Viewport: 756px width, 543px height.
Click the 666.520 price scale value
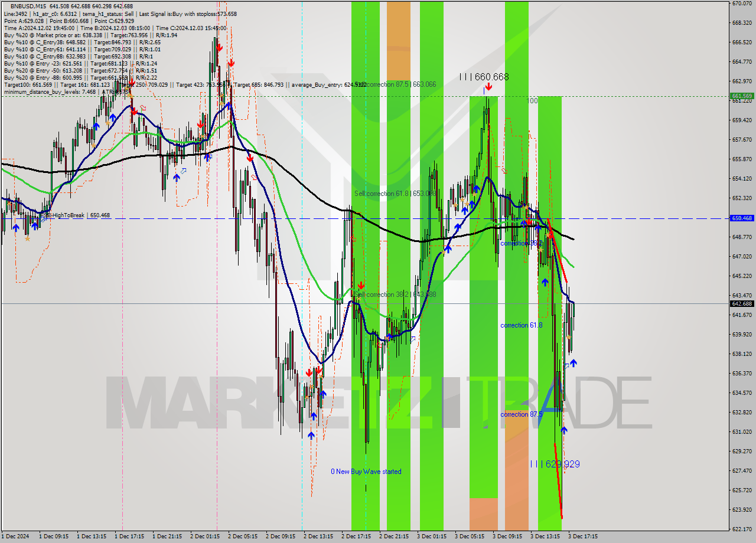tap(742, 42)
